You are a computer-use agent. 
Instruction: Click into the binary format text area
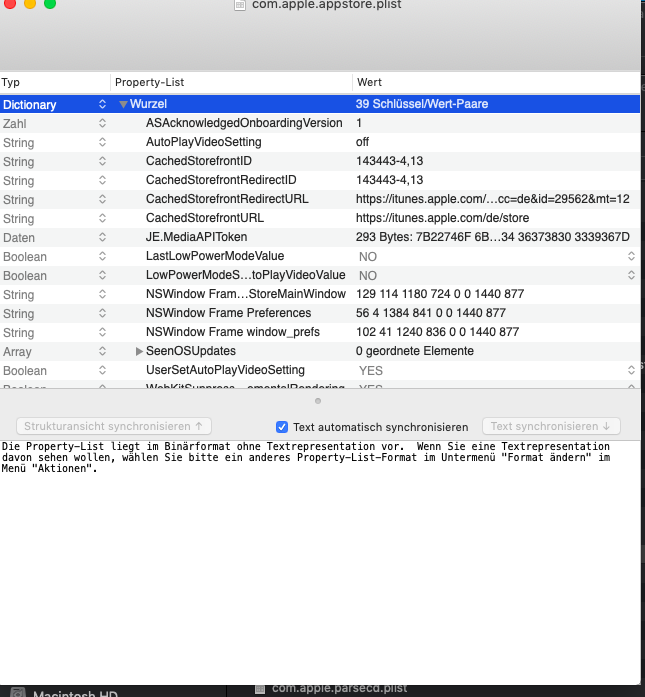pyautogui.click(x=320, y=562)
